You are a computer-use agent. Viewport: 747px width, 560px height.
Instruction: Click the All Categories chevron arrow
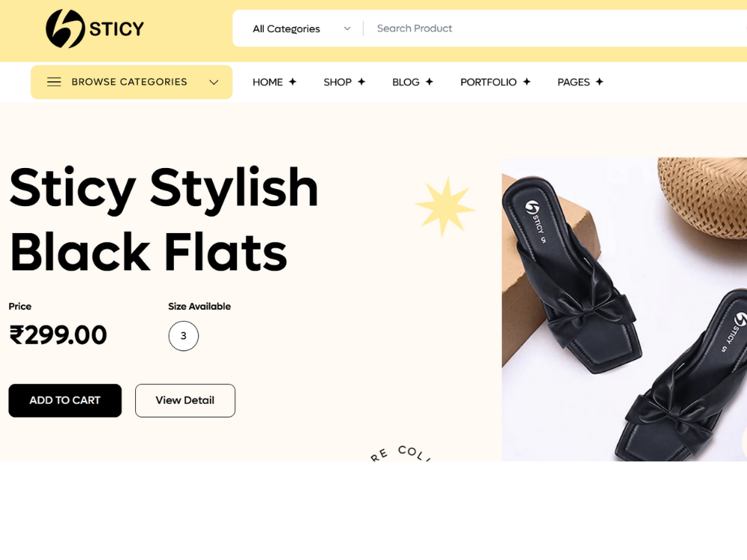pos(347,28)
